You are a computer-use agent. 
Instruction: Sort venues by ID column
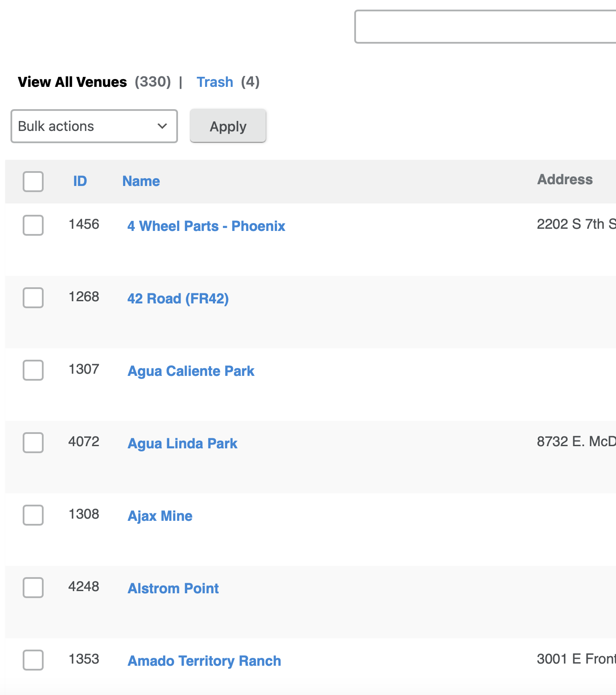point(80,181)
